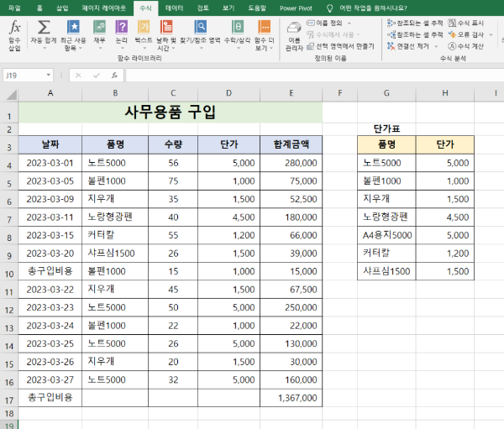Click the Name Box showing J19
504x429 pixels.
coord(24,76)
